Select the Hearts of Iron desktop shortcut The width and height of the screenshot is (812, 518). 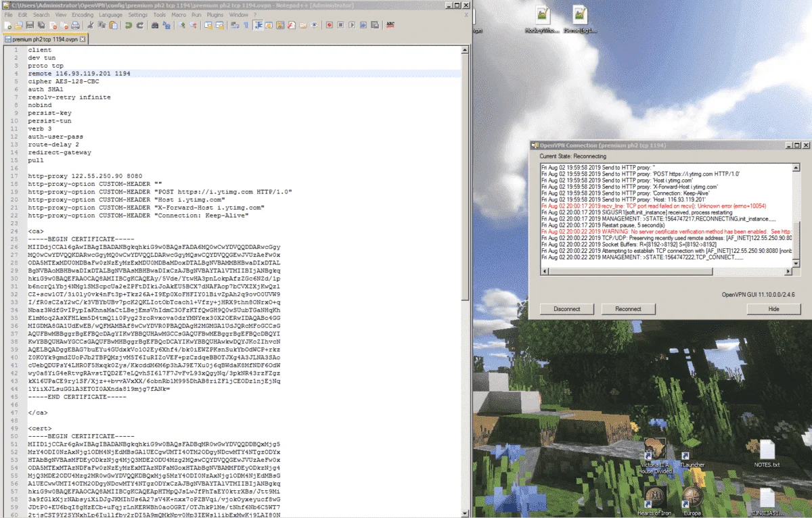coord(654,502)
